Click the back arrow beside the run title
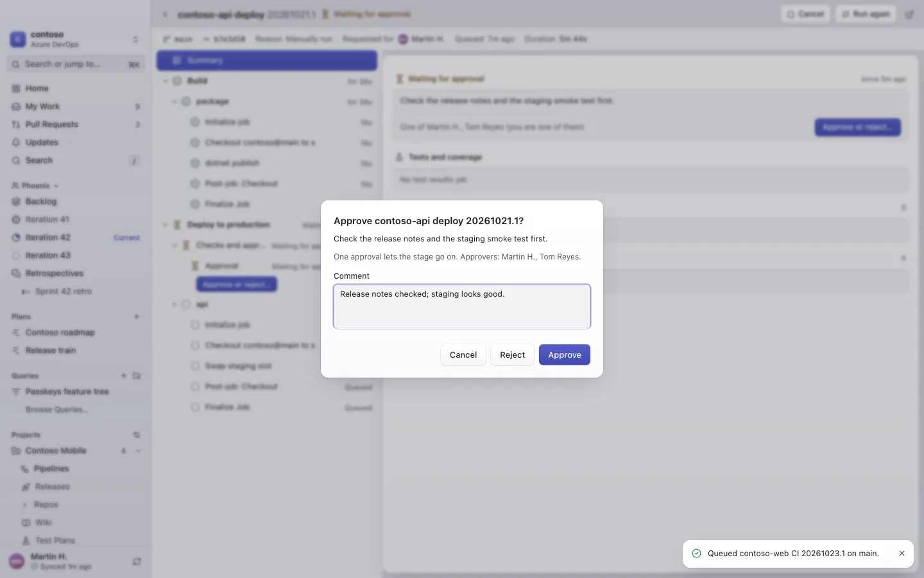The image size is (924, 578). point(165,14)
